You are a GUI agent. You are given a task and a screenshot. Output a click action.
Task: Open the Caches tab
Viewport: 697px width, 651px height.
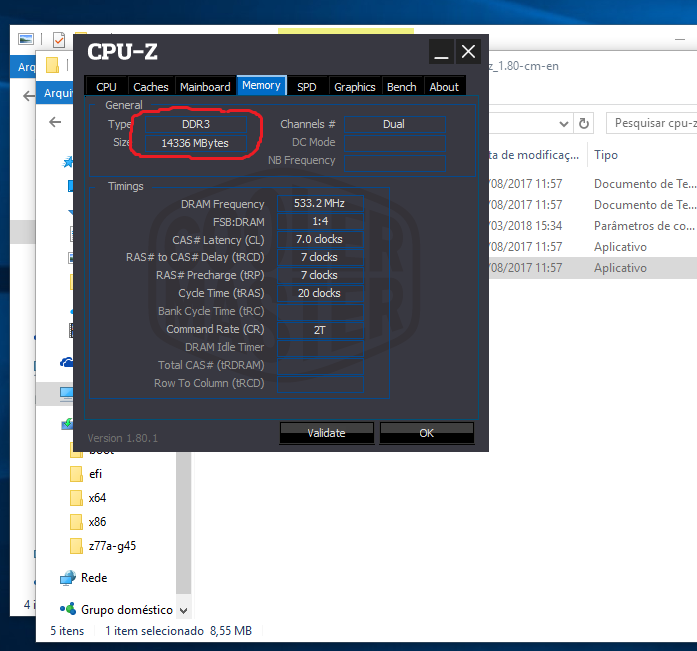[x=151, y=86]
